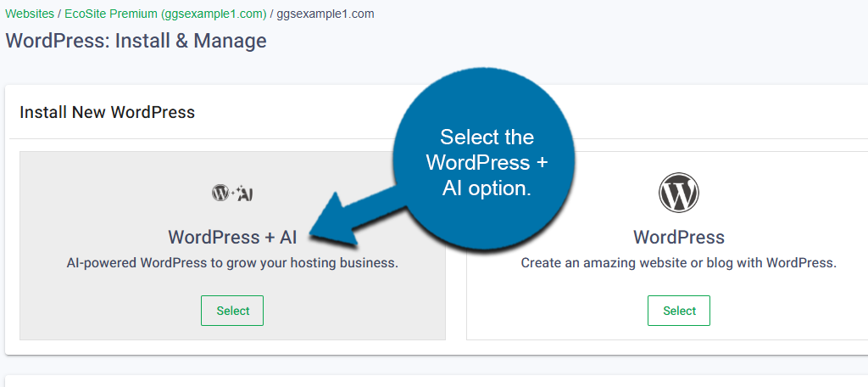Image resolution: width=868 pixels, height=387 pixels.
Task: Click ggsexample1.com at the breadcrumb end
Action: tap(325, 14)
